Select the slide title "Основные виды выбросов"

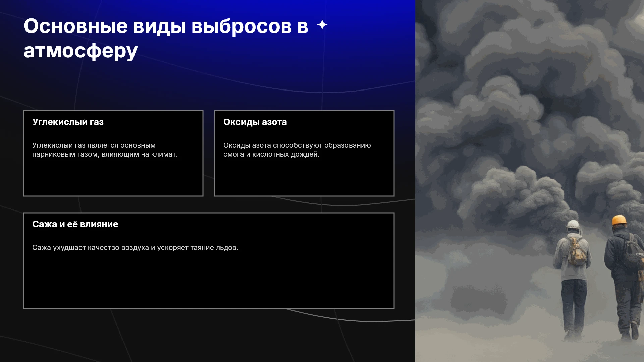[158, 26]
